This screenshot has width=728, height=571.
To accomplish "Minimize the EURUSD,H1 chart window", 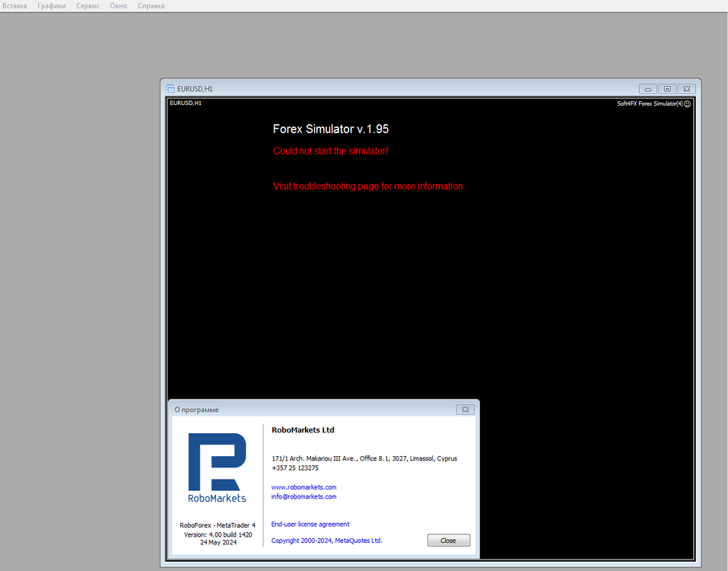I will (647, 89).
